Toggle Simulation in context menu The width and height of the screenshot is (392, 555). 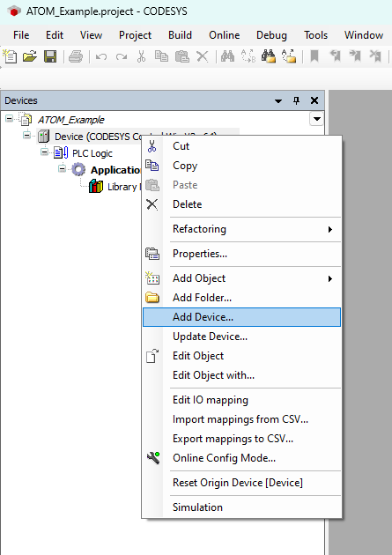coord(241,507)
